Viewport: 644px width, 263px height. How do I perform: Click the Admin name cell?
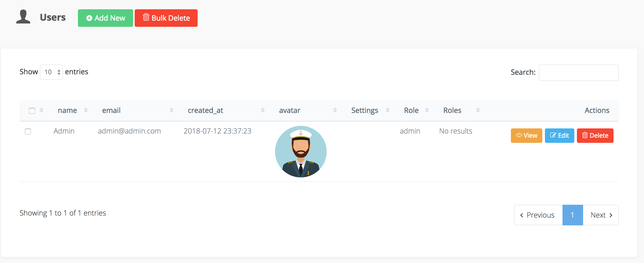(64, 131)
